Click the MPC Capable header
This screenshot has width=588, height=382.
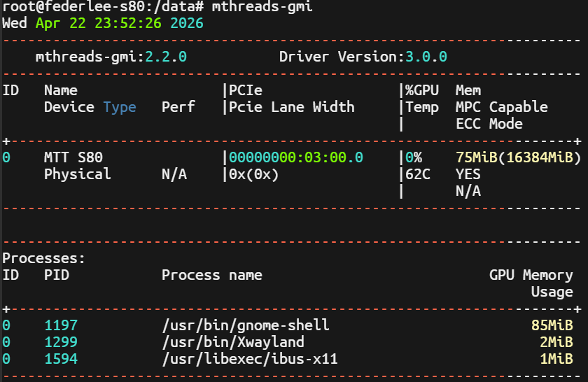[x=502, y=107]
